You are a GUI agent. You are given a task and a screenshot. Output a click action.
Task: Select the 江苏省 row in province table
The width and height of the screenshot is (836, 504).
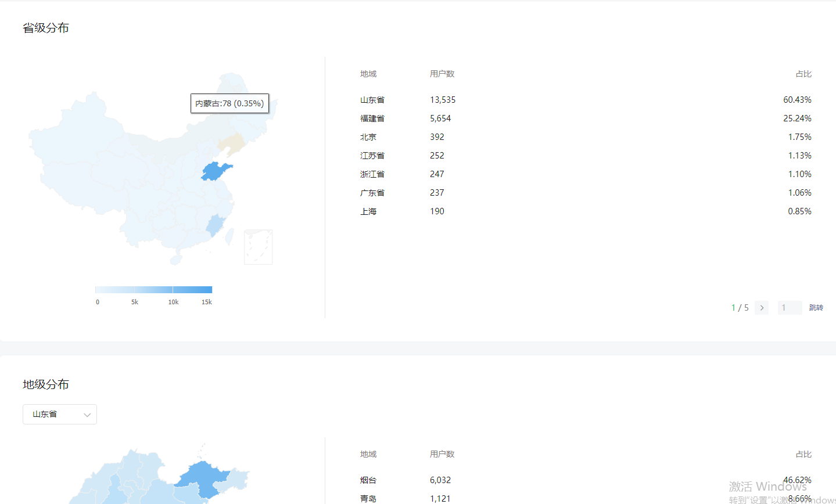coord(586,156)
